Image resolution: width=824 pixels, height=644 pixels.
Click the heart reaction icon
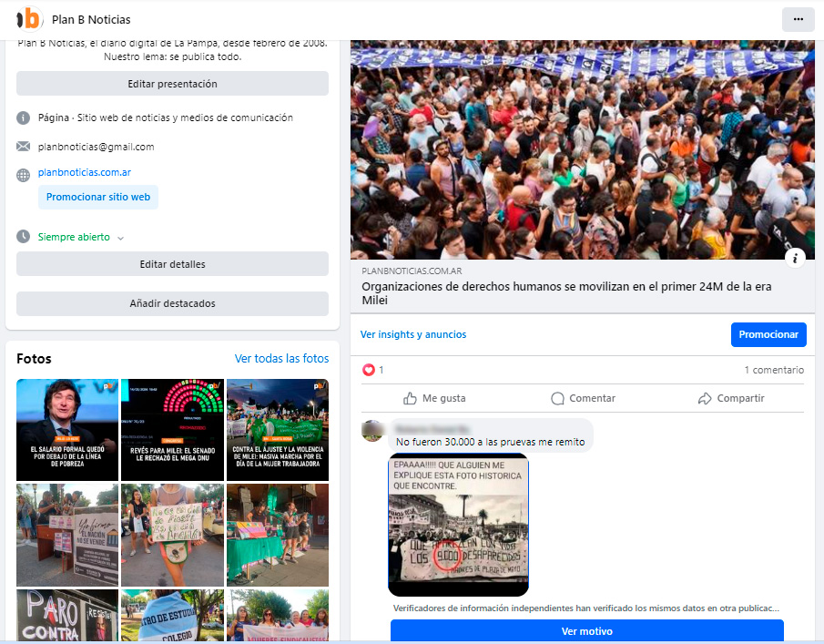(369, 370)
